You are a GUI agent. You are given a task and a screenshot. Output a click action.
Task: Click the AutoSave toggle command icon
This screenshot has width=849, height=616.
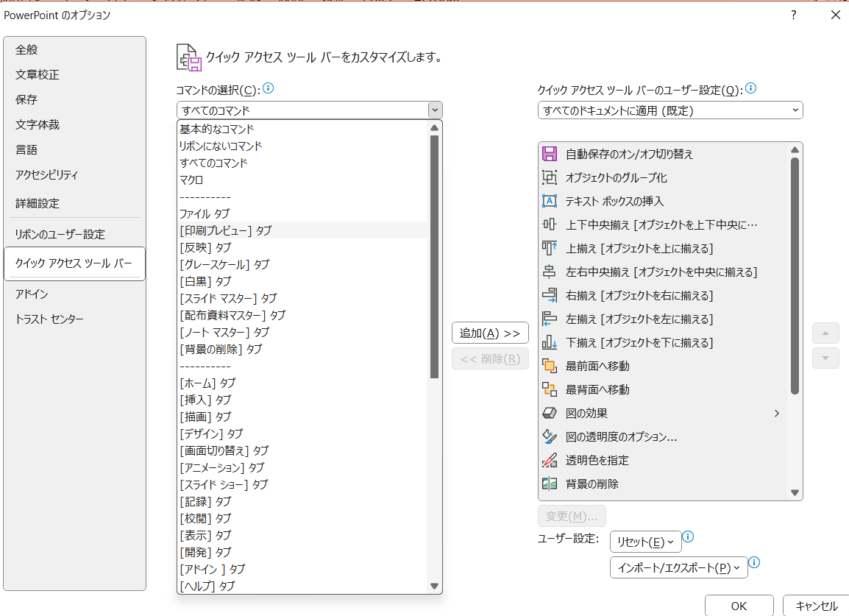549,154
